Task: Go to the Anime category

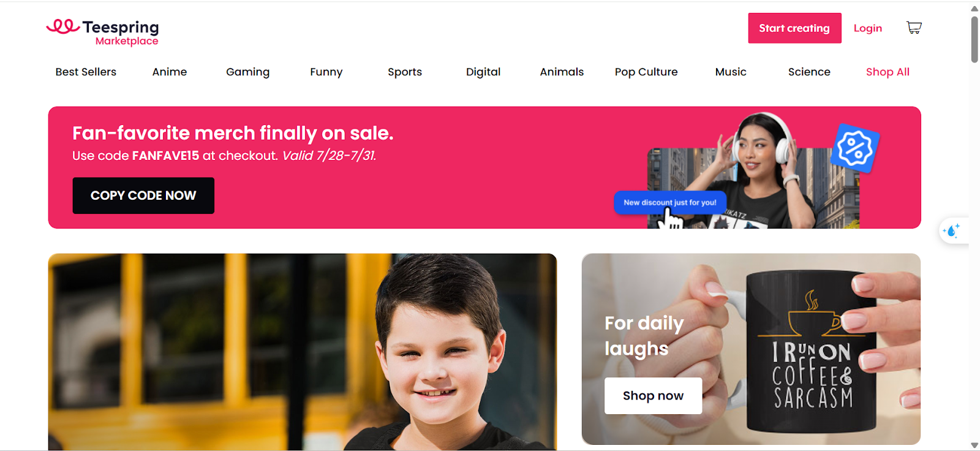Action: 170,72
